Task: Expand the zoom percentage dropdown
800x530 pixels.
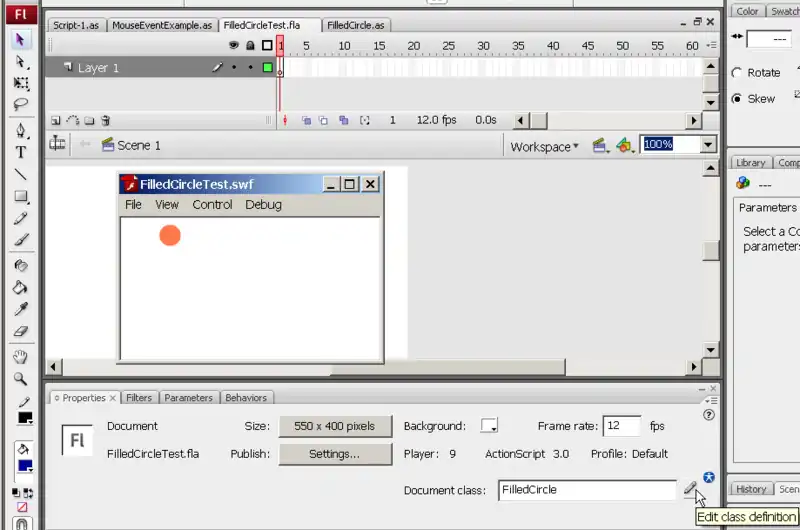Action: tap(708, 145)
